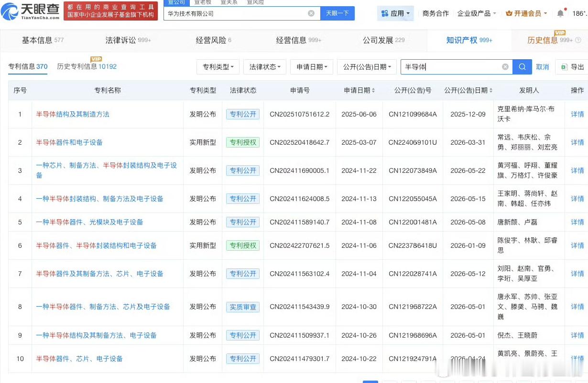Switch to the 经营风险 tab
This screenshot has height=383, width=588.
click(x=213, y=40)
